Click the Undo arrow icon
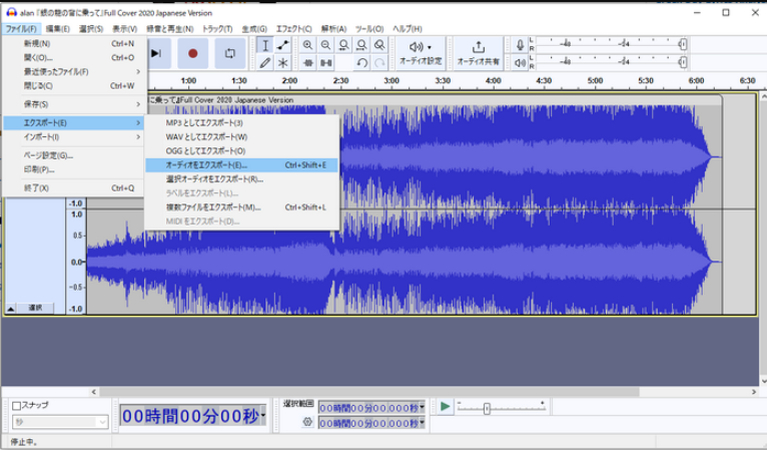767x450 pixels. [362, 63]
